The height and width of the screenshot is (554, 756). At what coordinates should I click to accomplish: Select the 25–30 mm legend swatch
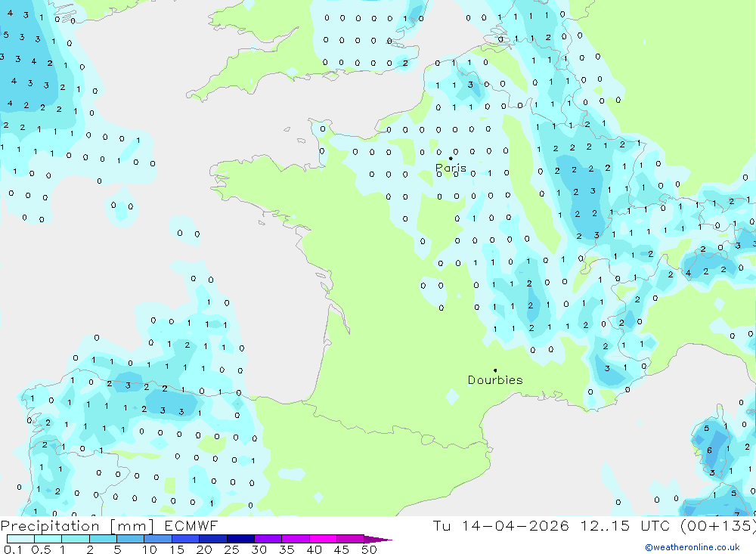240,539
